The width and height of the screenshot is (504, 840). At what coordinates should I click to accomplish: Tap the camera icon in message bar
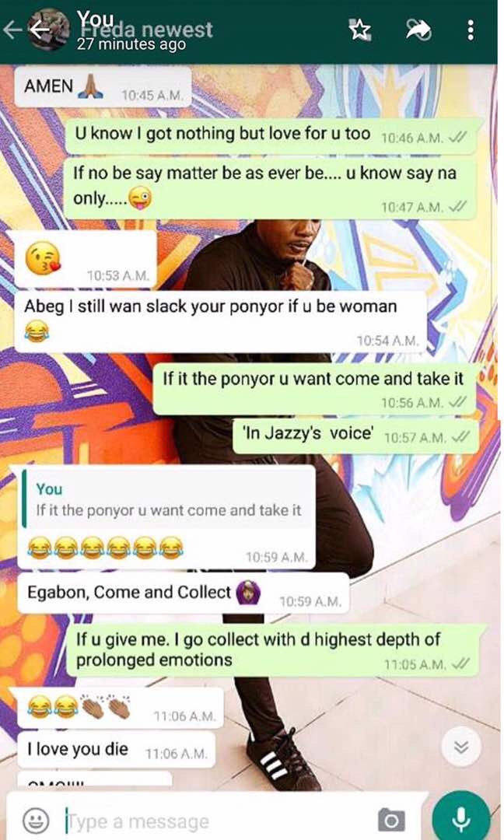point(391,821)
